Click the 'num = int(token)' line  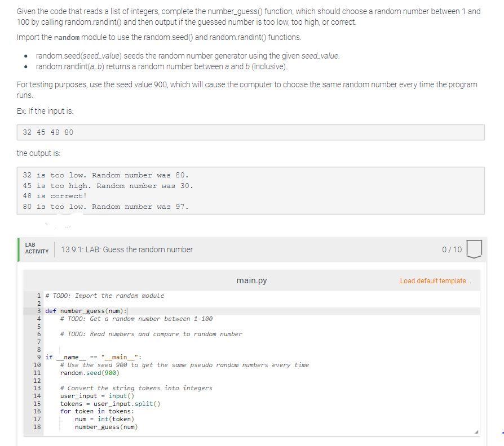click(x=104, y=419)
